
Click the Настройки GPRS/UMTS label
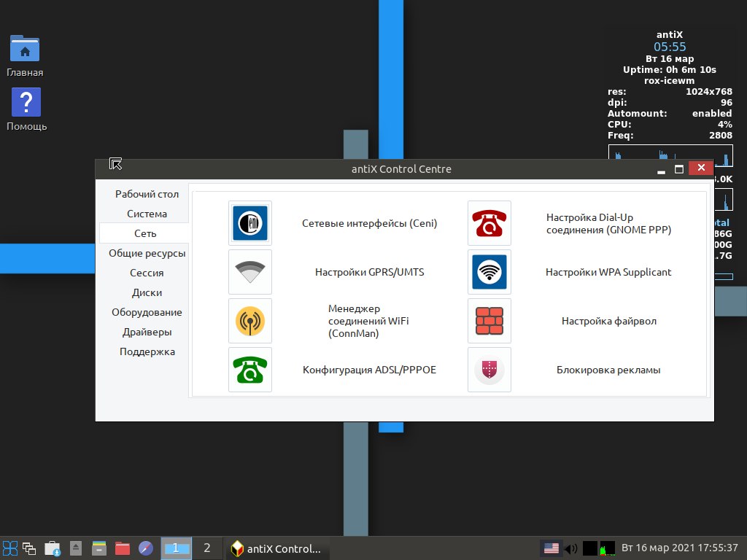369,272
